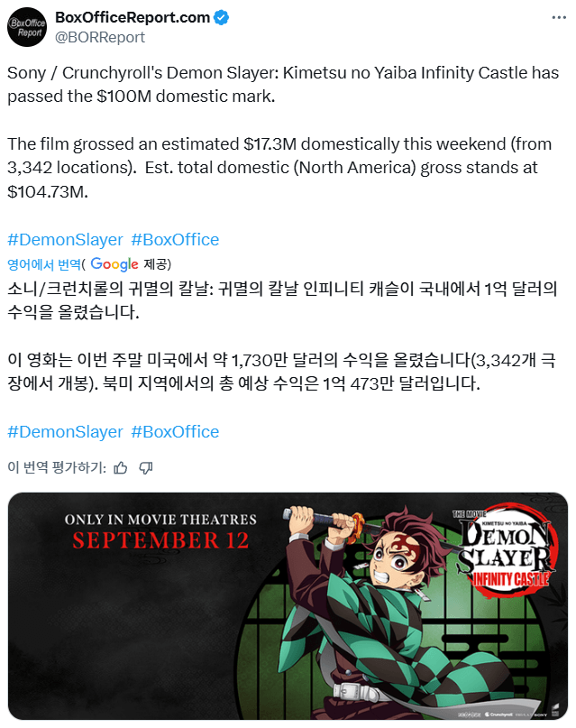Viewport: 576px width, 728px height.
Task: Click #DemonSlayer hashtag under the English text
Action: (66, 240)
